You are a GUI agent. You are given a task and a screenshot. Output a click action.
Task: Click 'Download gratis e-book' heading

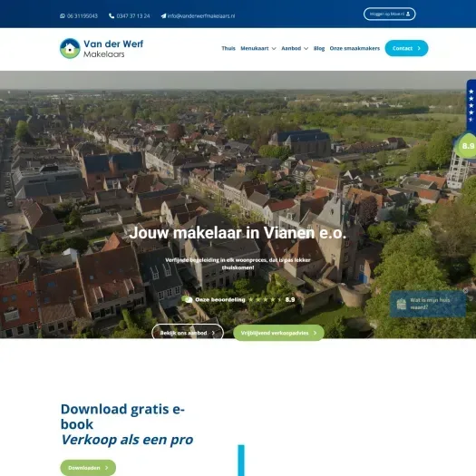pyautogui.click(x=122, y=416)
